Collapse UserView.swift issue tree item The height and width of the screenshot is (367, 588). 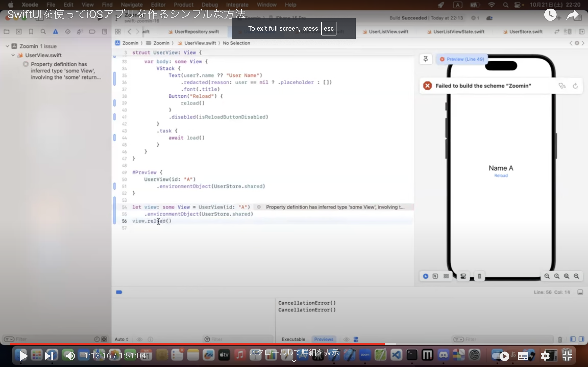[x=13, y=55]
